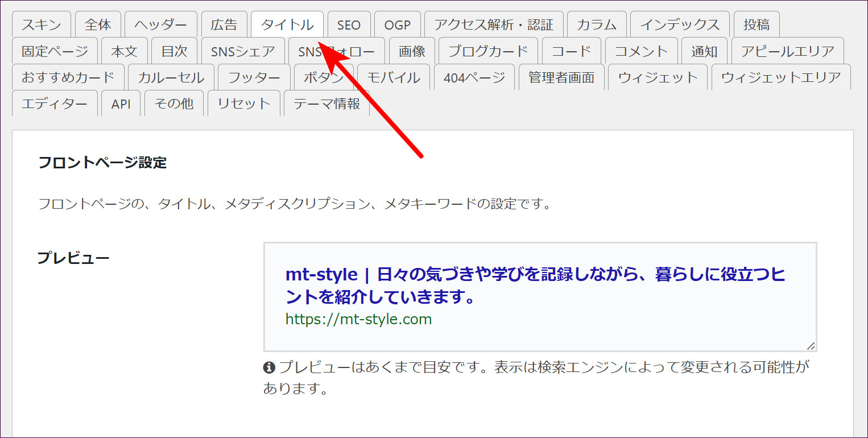Open the ブログカード tab
Screen dimensions: 868x438
click(489, 51)
